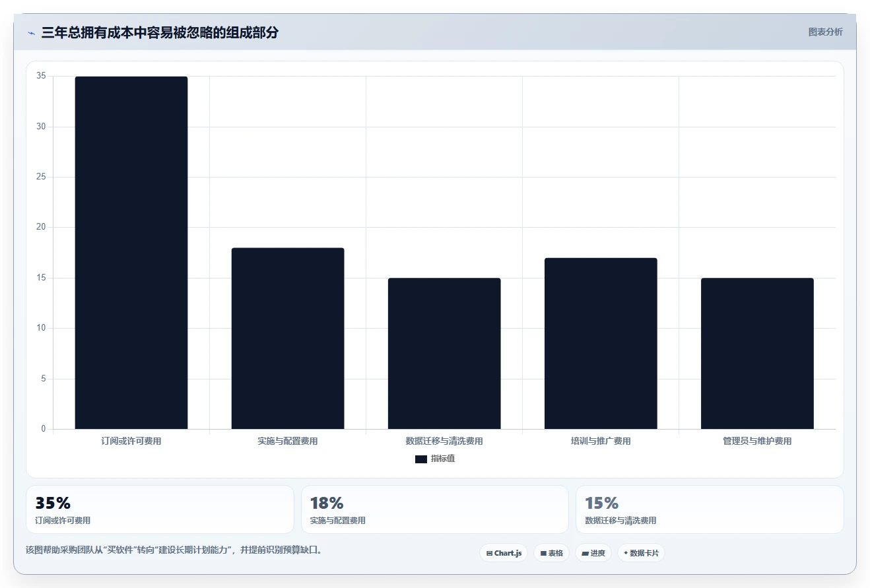
Task: Click the 培训与推广费用 bar in chart
Action: click(601, 344)
